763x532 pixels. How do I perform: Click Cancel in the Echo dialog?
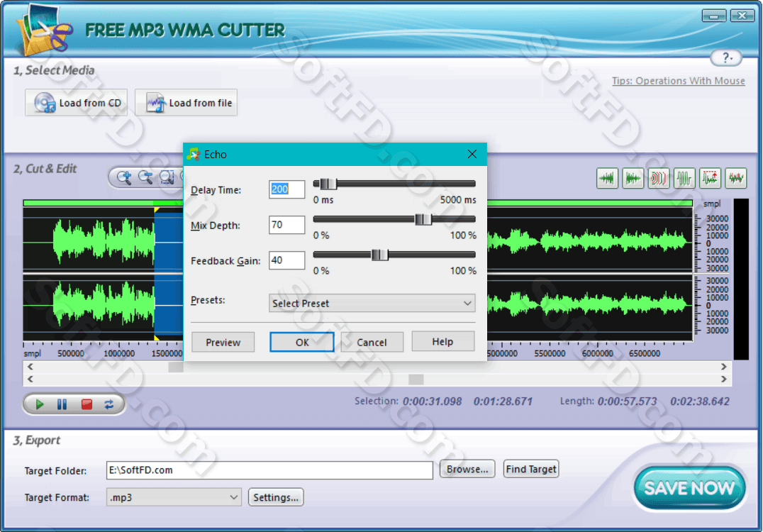[x=372, y=342]
